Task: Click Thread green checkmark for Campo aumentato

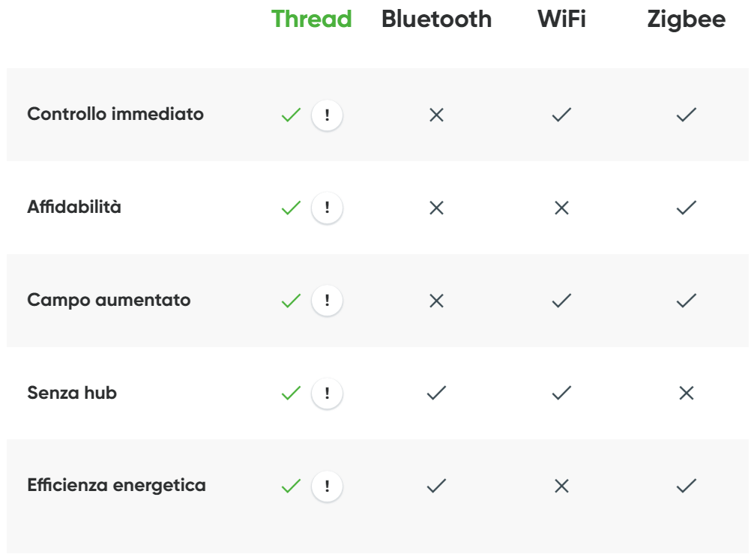Action: [x=291, y=301]
